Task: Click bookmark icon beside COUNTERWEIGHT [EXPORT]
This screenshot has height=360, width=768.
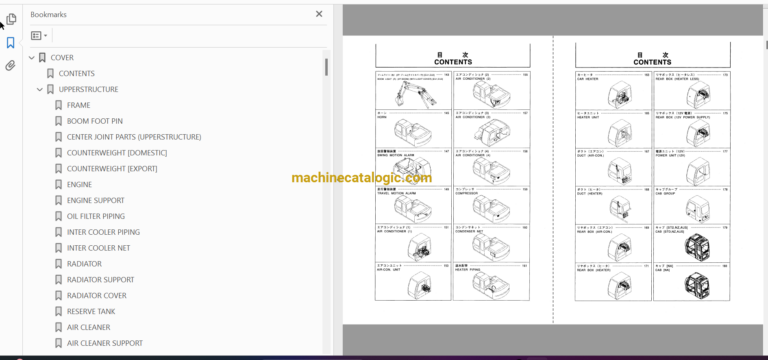Action: pyautogui.click(x=58, y=168)
